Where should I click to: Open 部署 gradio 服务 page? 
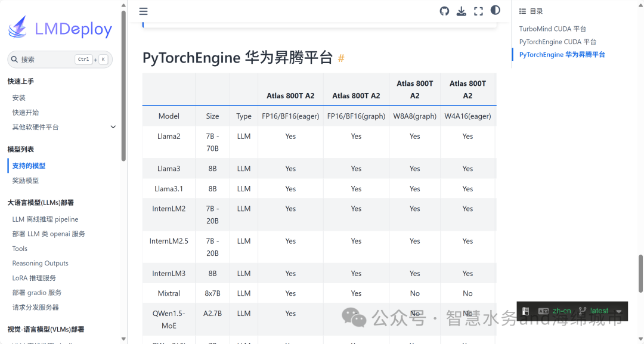37,293
